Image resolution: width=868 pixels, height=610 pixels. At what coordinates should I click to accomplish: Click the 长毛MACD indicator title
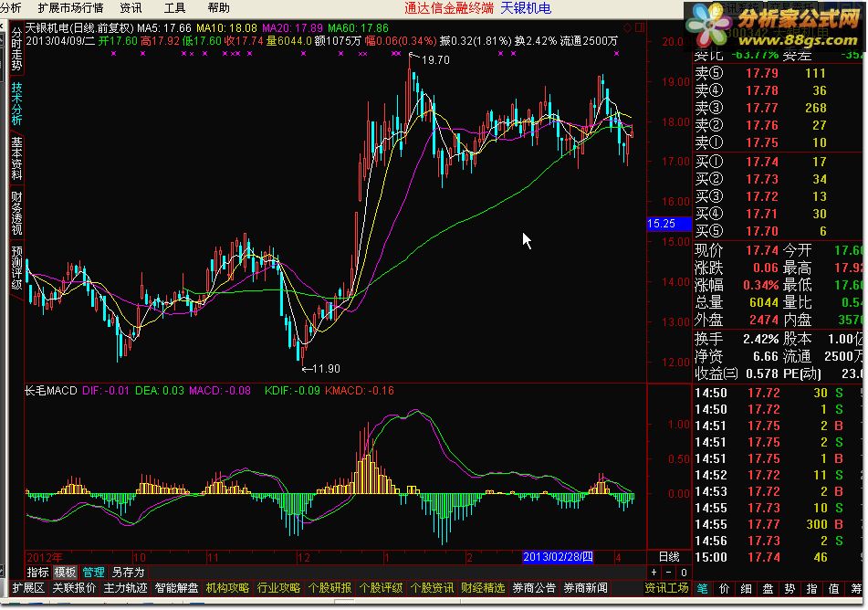click(x=50, y=391)
